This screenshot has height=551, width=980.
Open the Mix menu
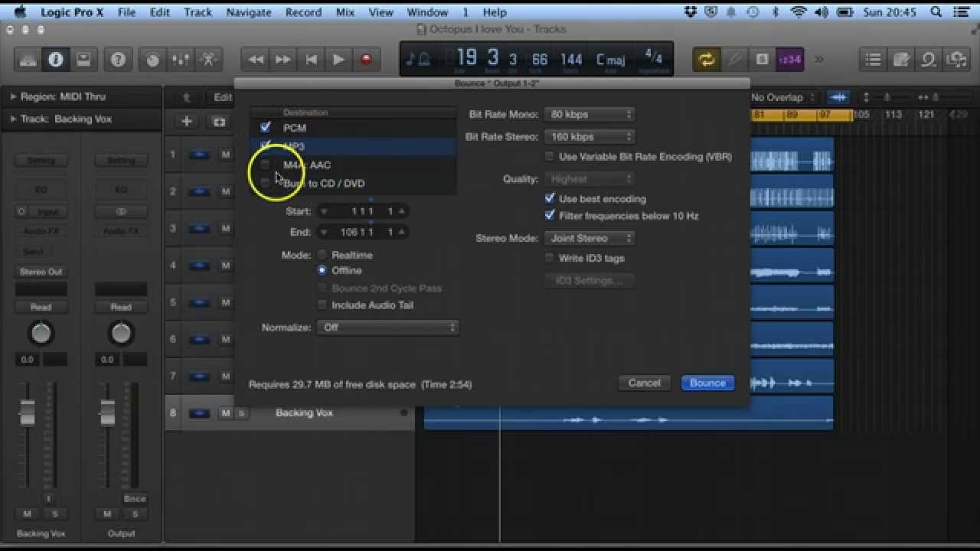345,12
